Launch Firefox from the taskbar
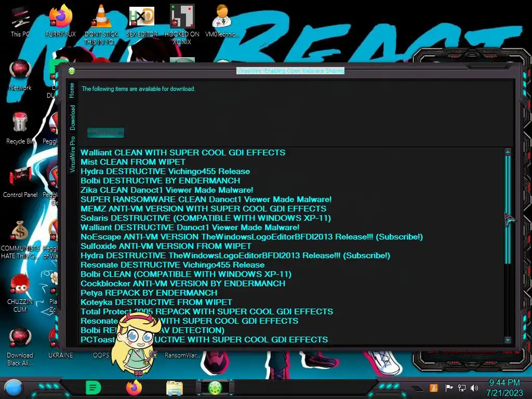The image size is (532, 399). point(134,388)
